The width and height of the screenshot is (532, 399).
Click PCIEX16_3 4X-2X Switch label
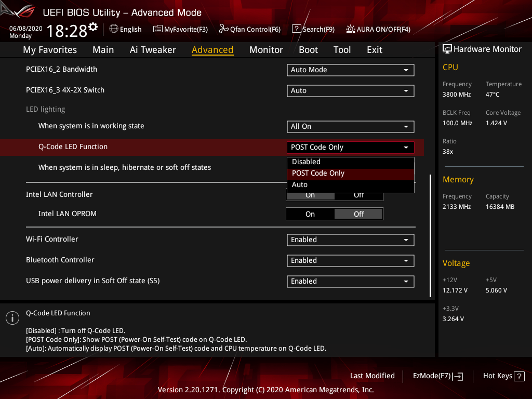point(65,90)
